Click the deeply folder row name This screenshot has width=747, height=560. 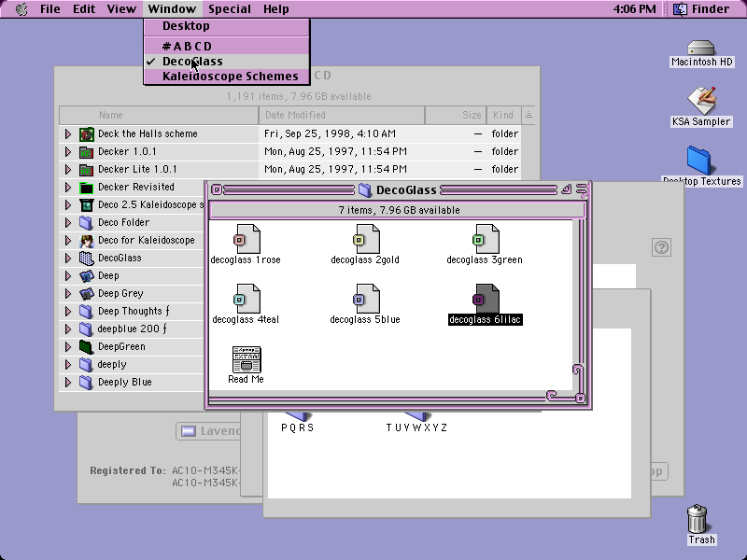click(x=112, y=365)
